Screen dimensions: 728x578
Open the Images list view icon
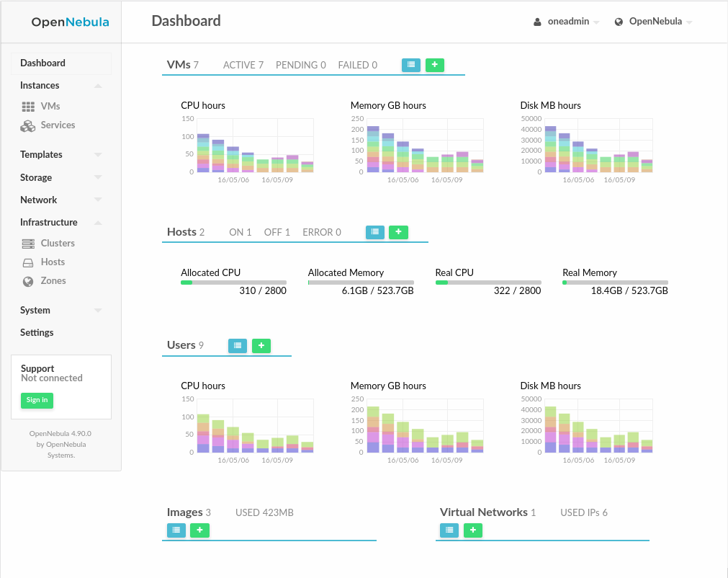click(x=176, y=530)
